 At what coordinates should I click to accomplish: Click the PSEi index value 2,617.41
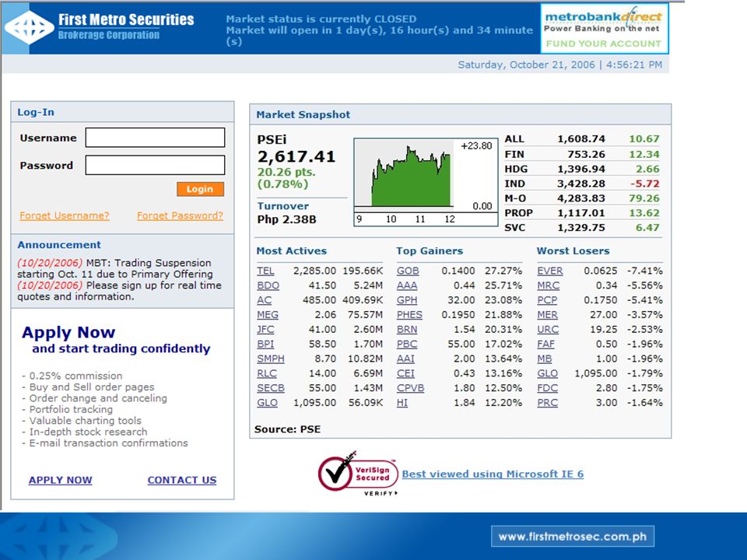[x=296, y=156]
